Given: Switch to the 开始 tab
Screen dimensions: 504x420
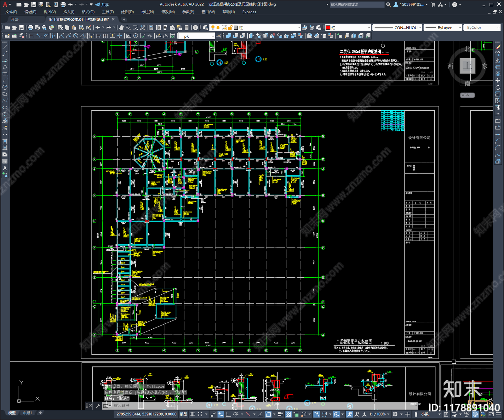Looking at the screenshot, I should coord(15,20).
